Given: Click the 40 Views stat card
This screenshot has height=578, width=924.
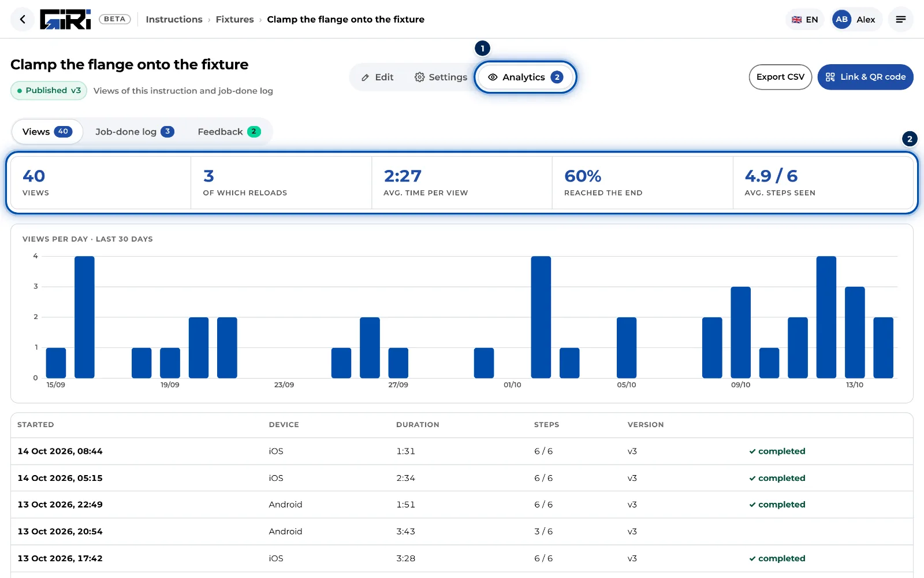Looking at the screenshot, I should pyautogui.click(x=101, y=183).
